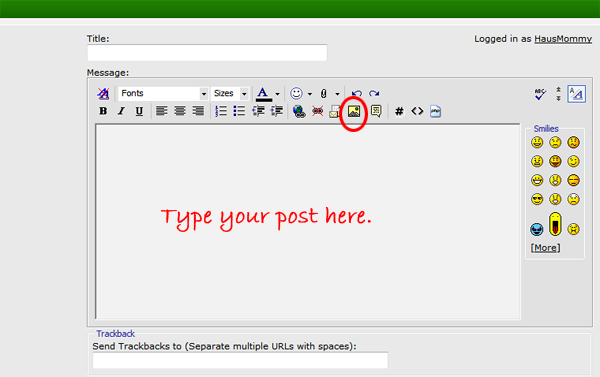Click the paperclip attachment icon
600x377 pixels.
tap(324, 93)
